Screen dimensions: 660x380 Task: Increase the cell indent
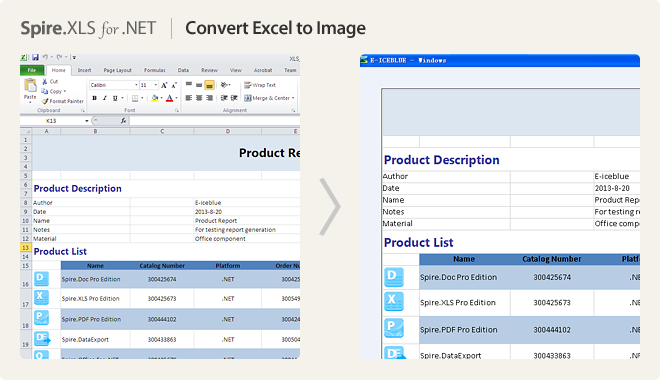point(234,98)
